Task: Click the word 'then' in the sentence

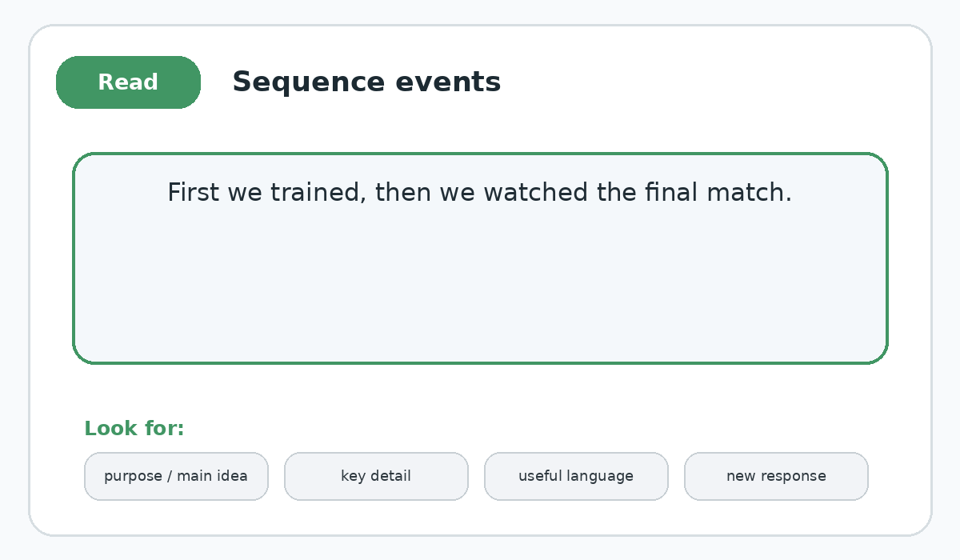Action: click(403, 193)
